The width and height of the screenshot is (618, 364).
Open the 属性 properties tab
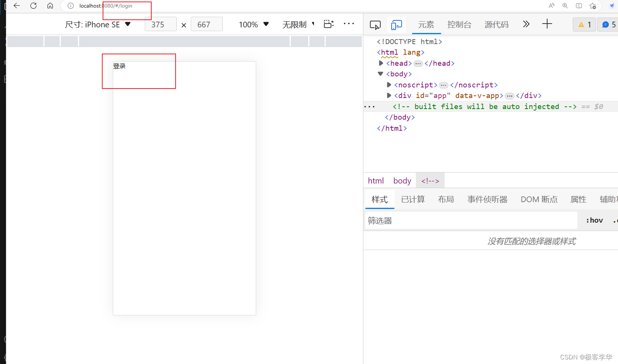578,199
